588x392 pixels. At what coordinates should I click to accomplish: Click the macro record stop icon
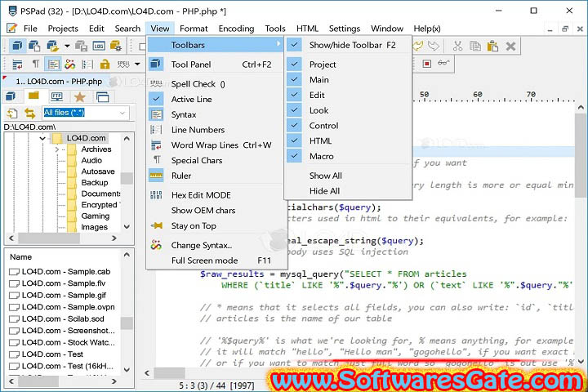pyautogui.click(x=427, y=64)
